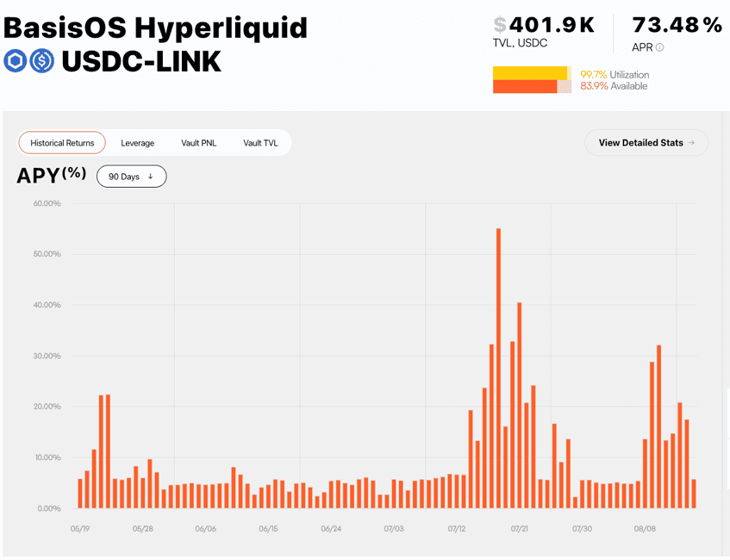Open the Vault PNL tab
The image size is (730, 560).
click(x=198, y=143)
